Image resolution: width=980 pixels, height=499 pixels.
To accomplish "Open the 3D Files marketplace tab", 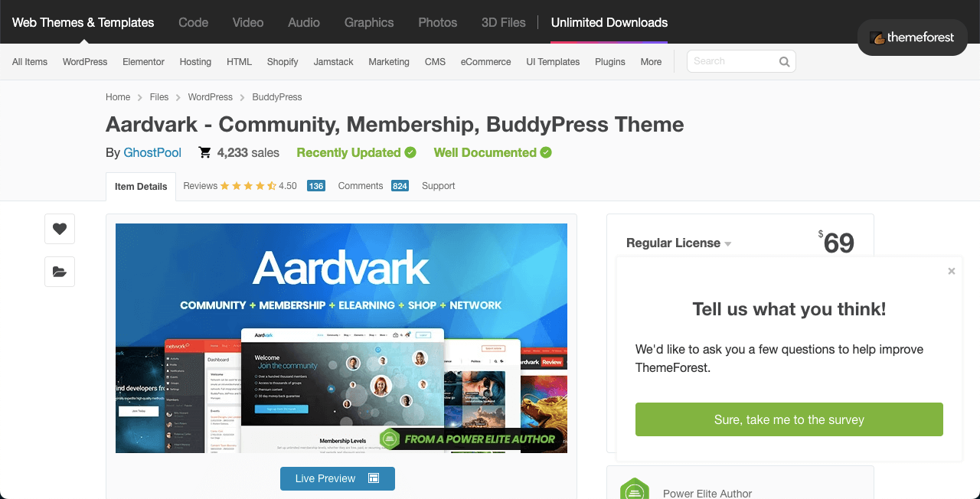I will tap(504, 22).
